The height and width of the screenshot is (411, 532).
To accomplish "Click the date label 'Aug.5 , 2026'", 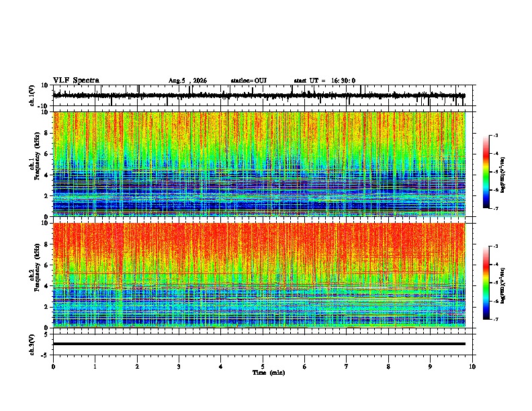I will tap(187, 81).
